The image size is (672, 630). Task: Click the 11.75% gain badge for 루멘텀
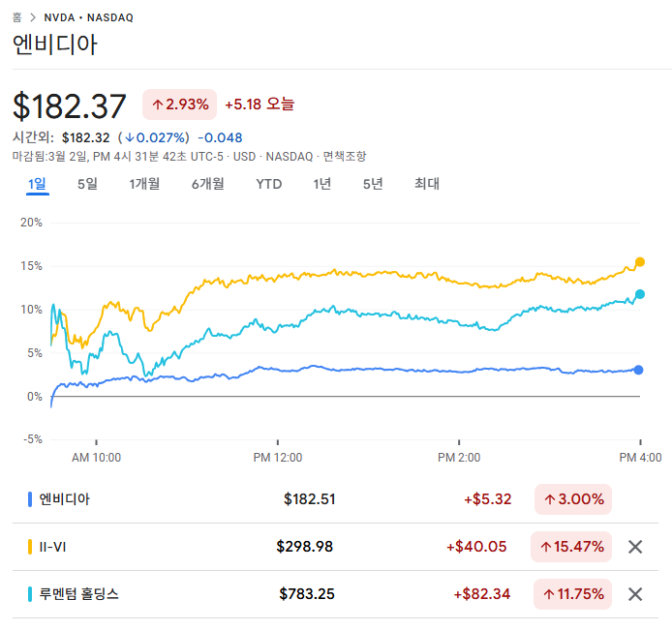571,594
